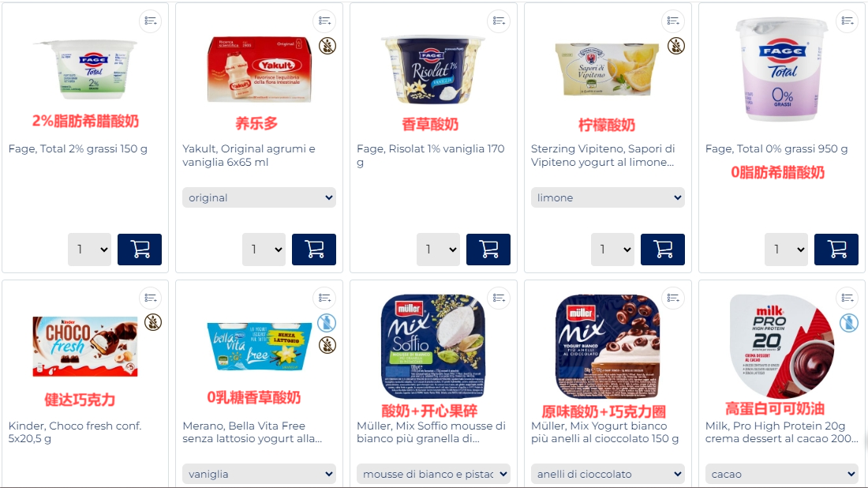Click lactose-free badge on Bella Vita Free

(327, 322)
